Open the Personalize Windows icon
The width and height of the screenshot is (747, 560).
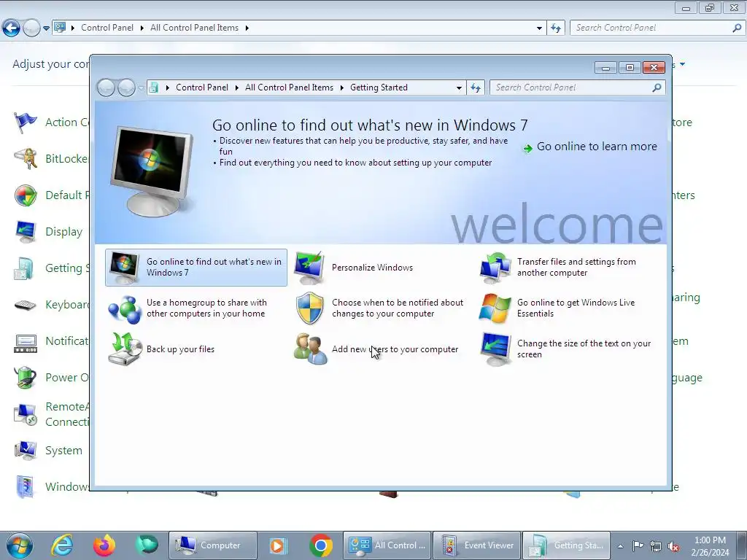(x=309, y=268)
